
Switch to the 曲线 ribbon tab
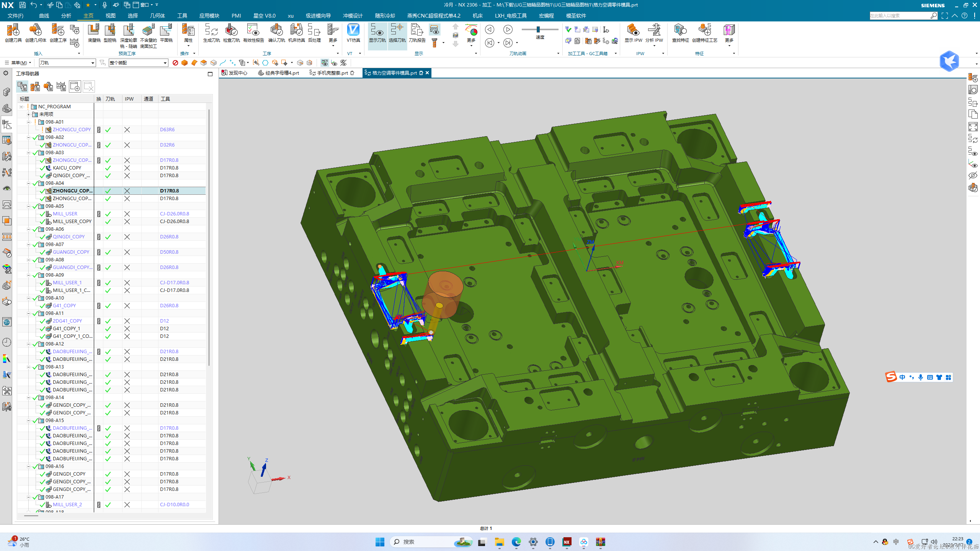[x=44, y=16]
